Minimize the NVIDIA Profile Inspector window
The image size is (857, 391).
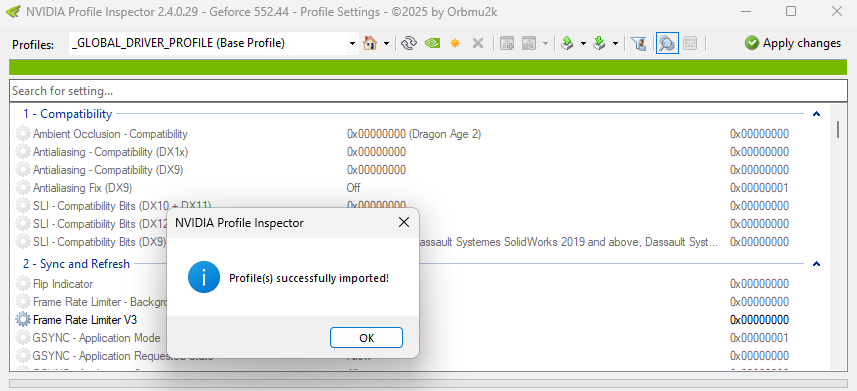(x=747, y=11)
